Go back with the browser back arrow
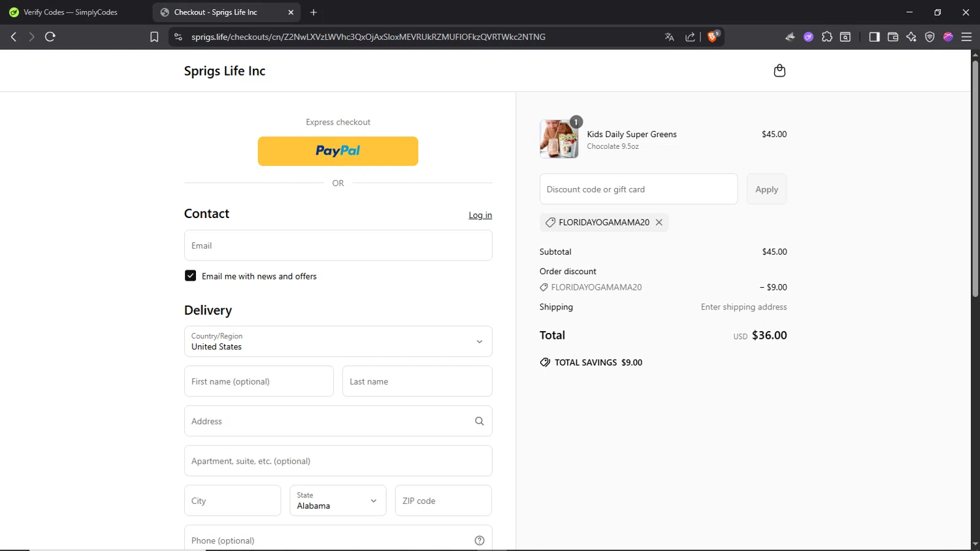 coord(14,37)
